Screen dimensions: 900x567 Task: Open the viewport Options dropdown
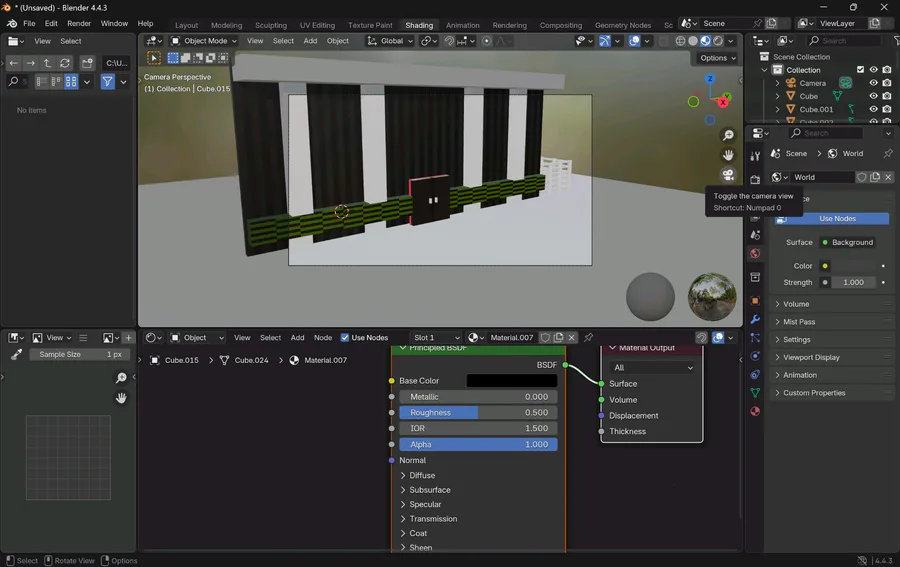click(x=717, y=58)
